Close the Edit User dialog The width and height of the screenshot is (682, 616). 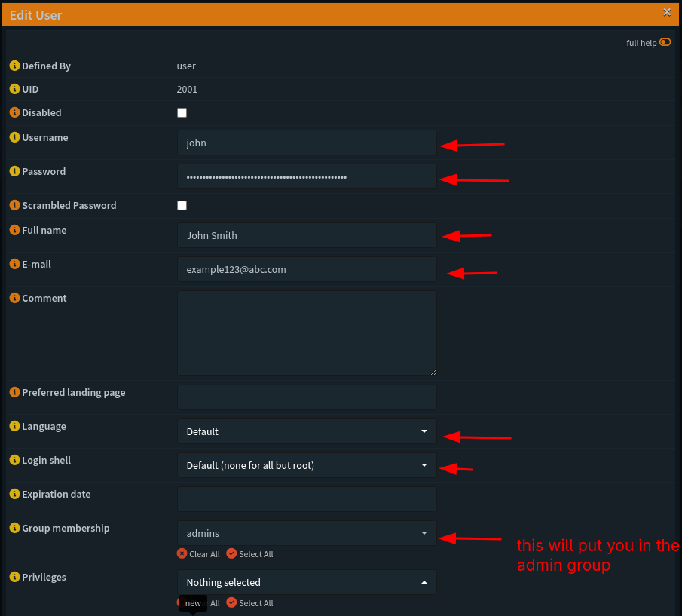click(x=667, y=12)
